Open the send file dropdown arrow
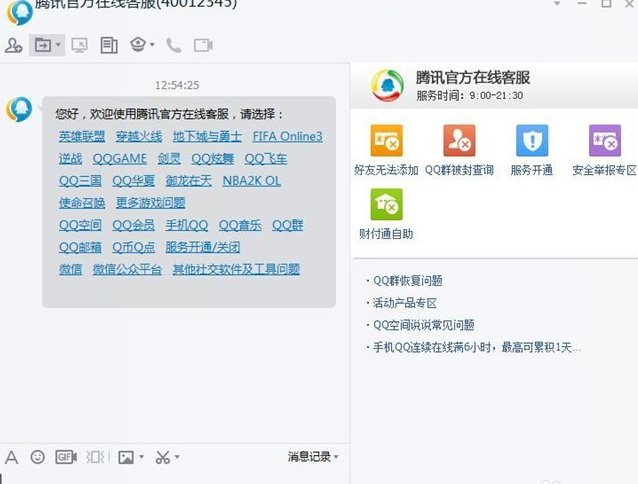The width and height of the screenshot is (638, 484). click(58, 44)
